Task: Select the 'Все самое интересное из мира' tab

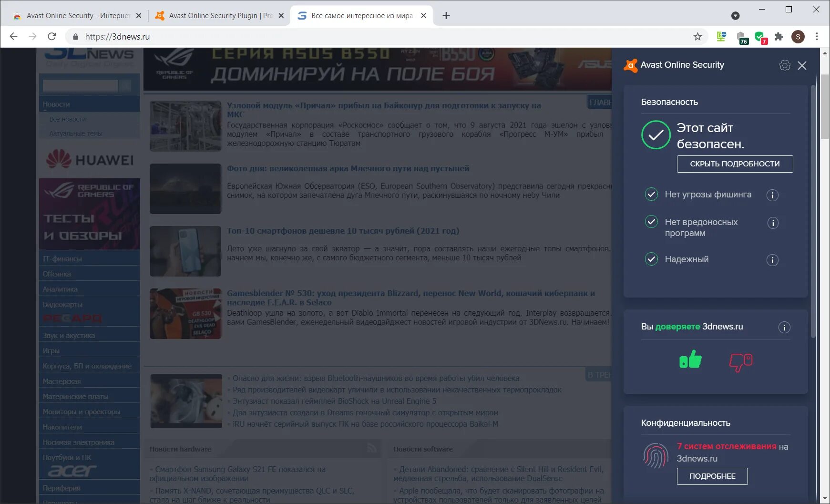Action: tap(362, 16)
